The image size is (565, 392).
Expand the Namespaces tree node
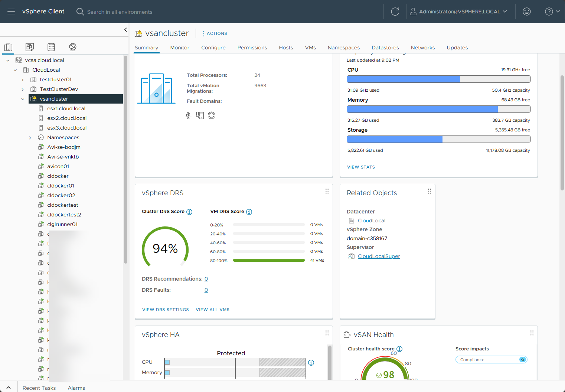30,138
